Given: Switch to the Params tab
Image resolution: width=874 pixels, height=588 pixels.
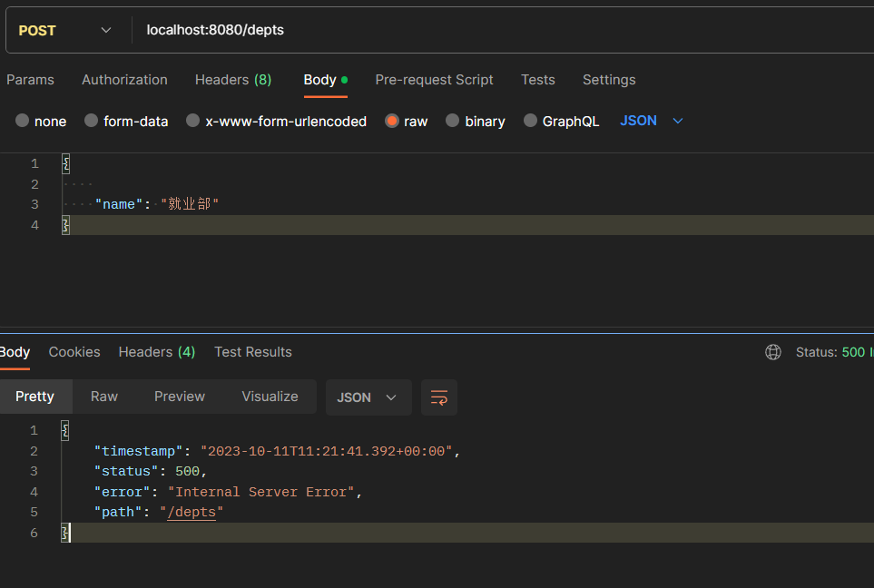Looking at the screenshot, I should click(x=30, y=80).
